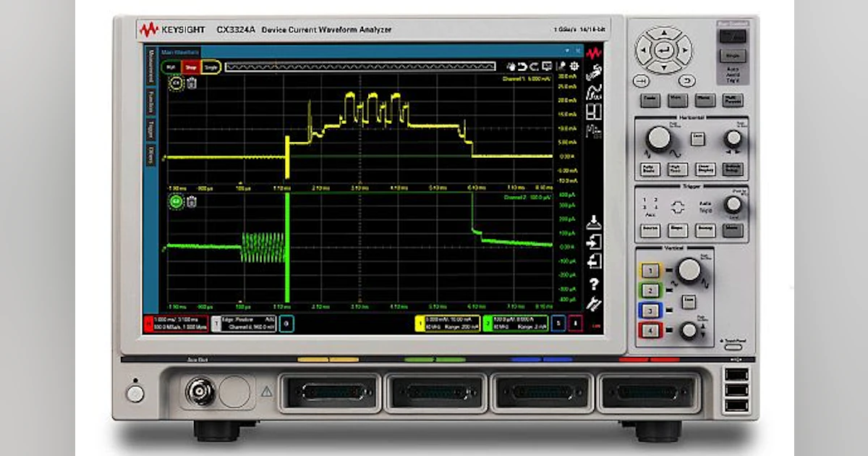
Task: Switch to the Trigger tab on the left sidebar
Action: 150,122
